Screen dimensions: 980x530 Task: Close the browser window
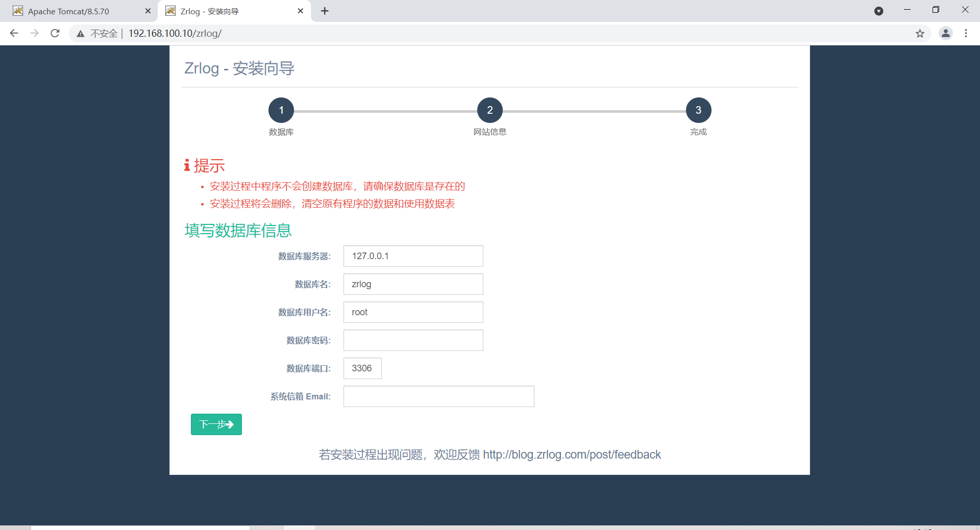tap(965, 10)
